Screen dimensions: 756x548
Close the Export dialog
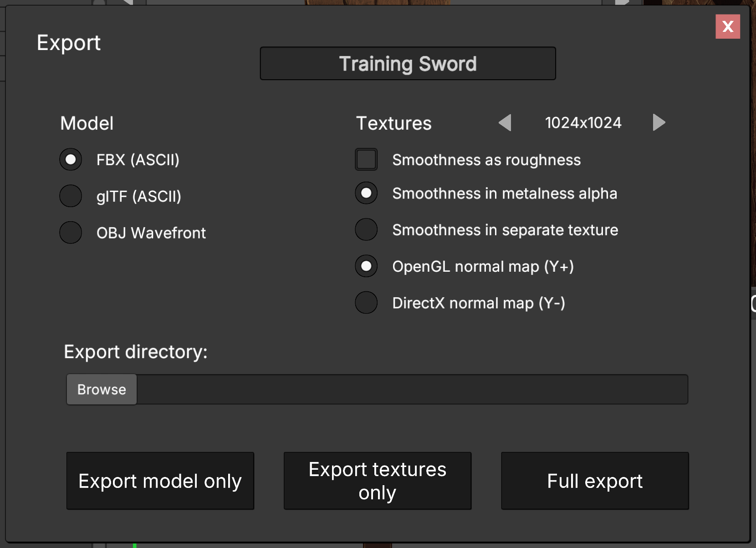point(727,26)
